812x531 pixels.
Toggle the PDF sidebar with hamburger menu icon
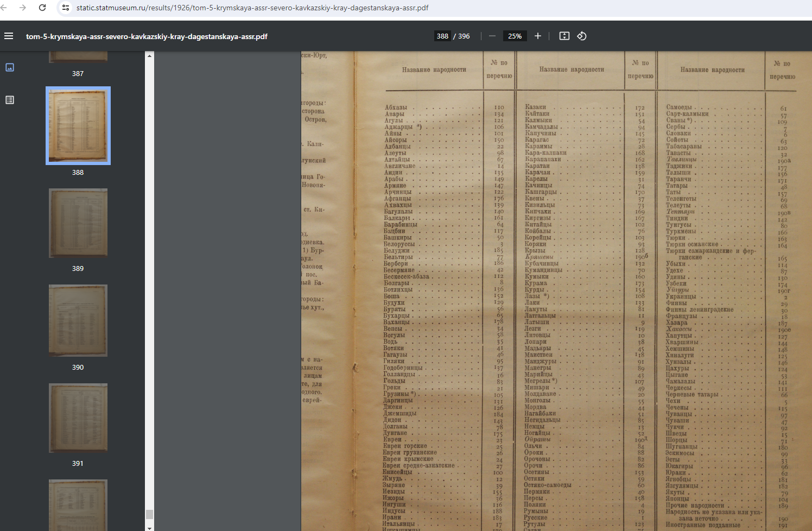pyautogui.click(x=9, y=36)
